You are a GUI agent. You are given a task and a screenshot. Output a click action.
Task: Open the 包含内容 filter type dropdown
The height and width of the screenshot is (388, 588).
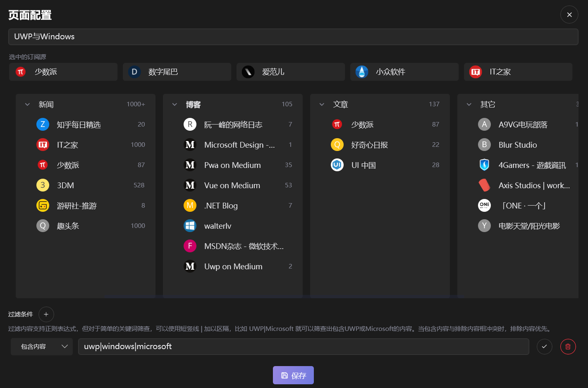(x=42, y=347)
